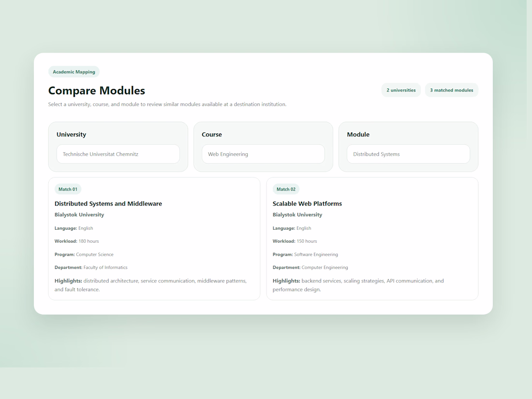The image size is (532, 399).
Task: Click Bialystok University under Distributed Systems and Middleware
Action: click(79, 215)
